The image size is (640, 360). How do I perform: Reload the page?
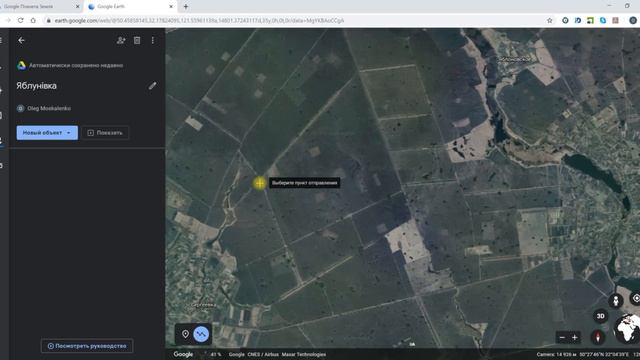click(x=20, y=20)
